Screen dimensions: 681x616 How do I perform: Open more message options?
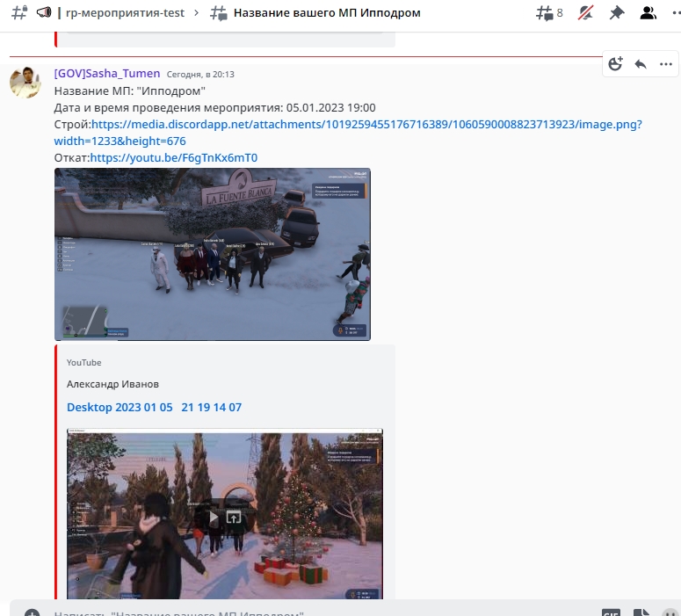pos(666,64)
